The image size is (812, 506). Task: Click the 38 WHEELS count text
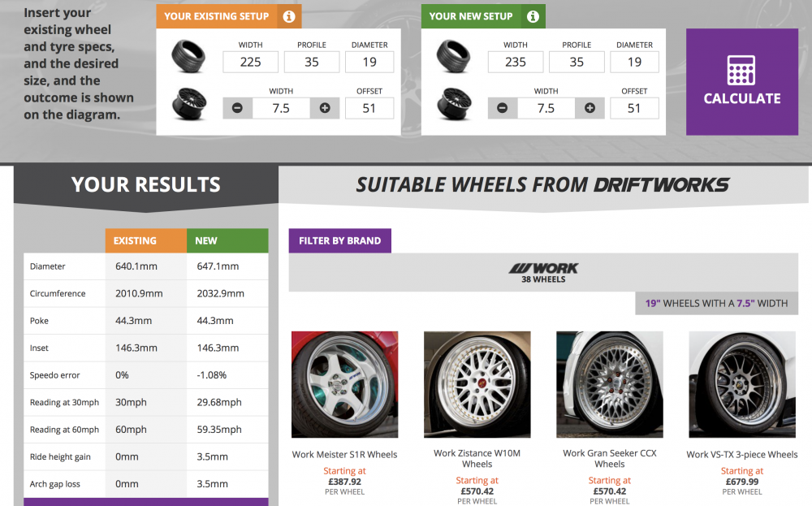point(543,279)
